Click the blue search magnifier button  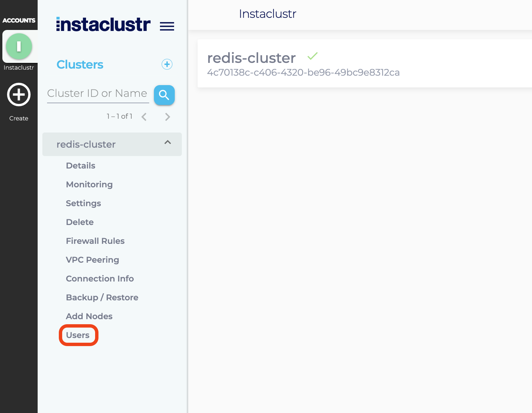(164, 95)
